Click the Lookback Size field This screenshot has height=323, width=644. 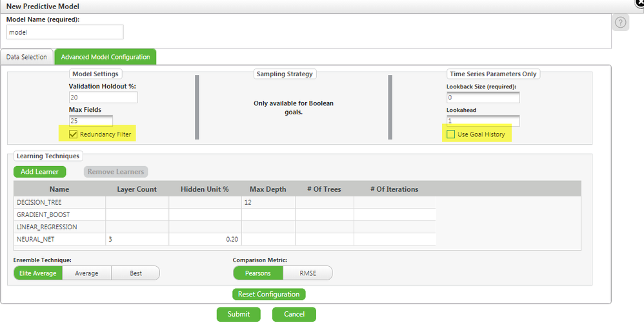point(483,98)
